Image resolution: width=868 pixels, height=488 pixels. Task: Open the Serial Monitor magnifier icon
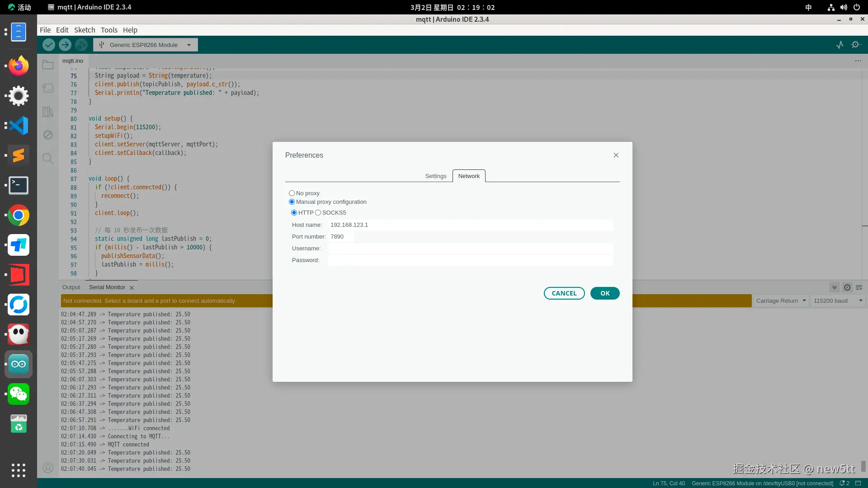[856, 45]
